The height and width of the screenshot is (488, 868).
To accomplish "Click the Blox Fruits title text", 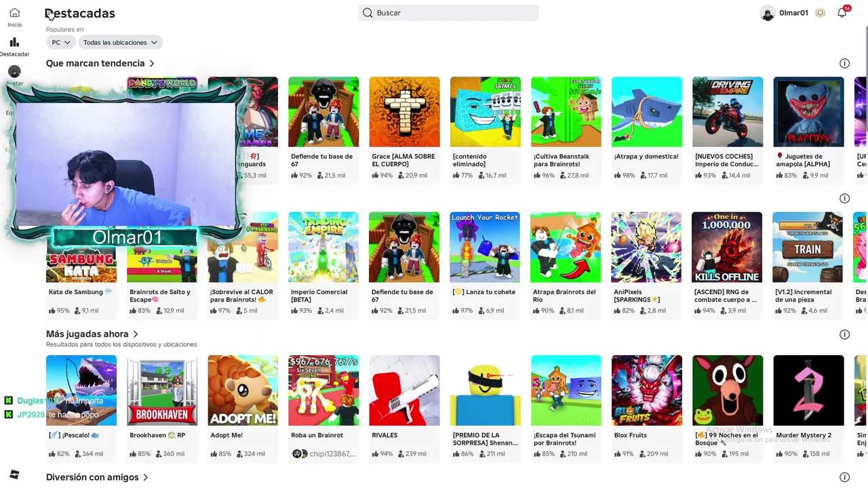I will (x=631, y=435).
